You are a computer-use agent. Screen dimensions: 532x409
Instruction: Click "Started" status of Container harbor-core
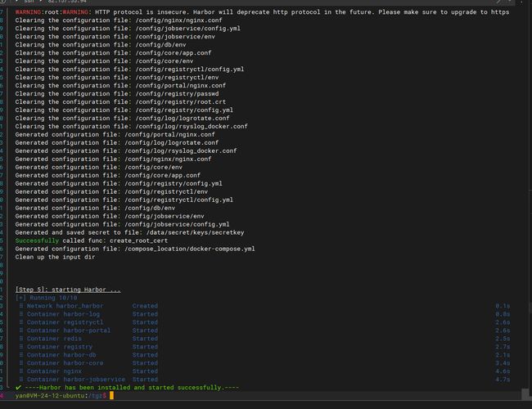coord(145,362)
